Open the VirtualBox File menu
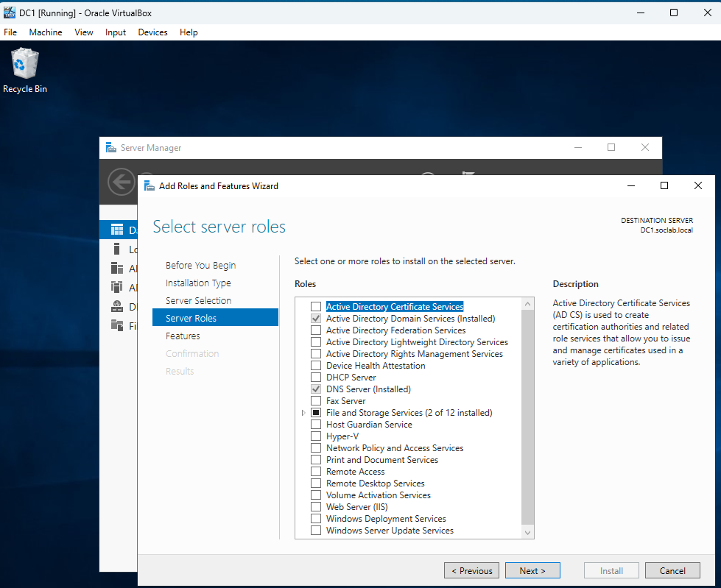The height and width of the screenshot is (588, 721). 10,32
